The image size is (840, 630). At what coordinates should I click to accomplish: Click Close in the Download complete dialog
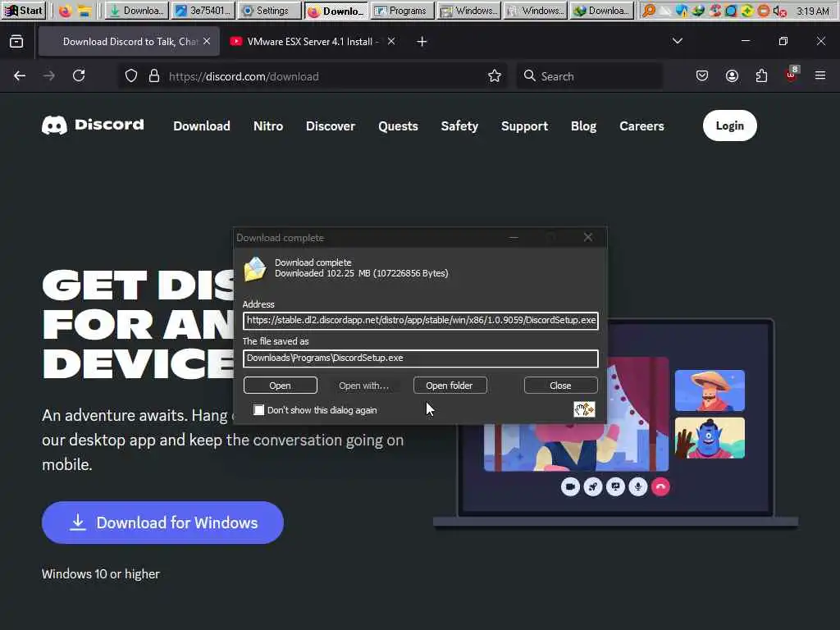click(x=560, y=386)
